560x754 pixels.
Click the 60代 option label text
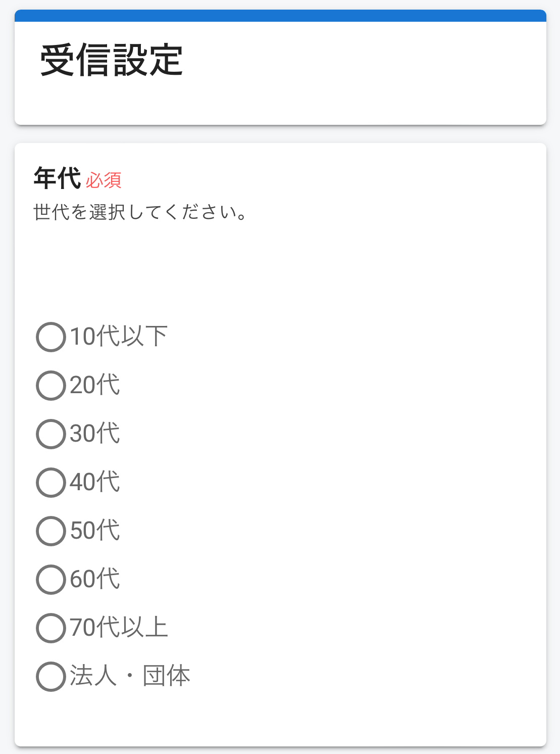pyautogui.click(x=95, y=579)
